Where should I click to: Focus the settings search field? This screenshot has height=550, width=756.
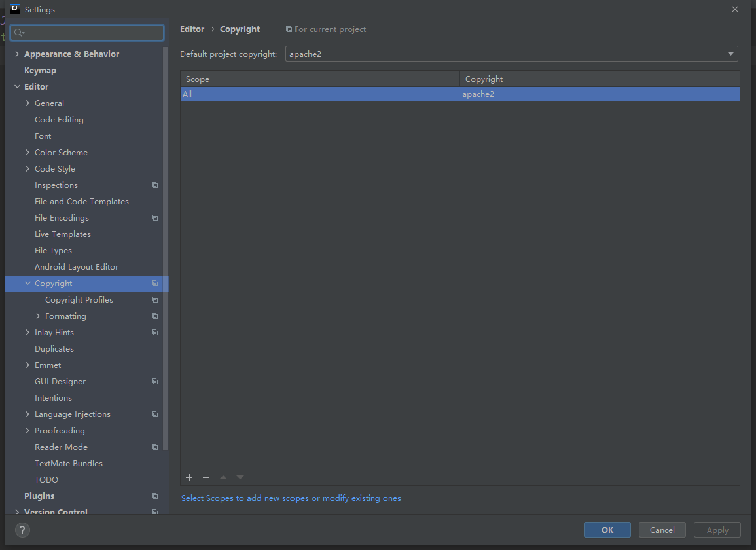[x=87, y=33]
